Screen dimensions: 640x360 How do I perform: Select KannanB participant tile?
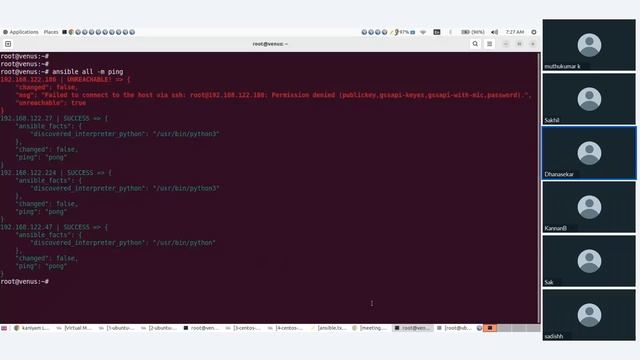[589, 207]
